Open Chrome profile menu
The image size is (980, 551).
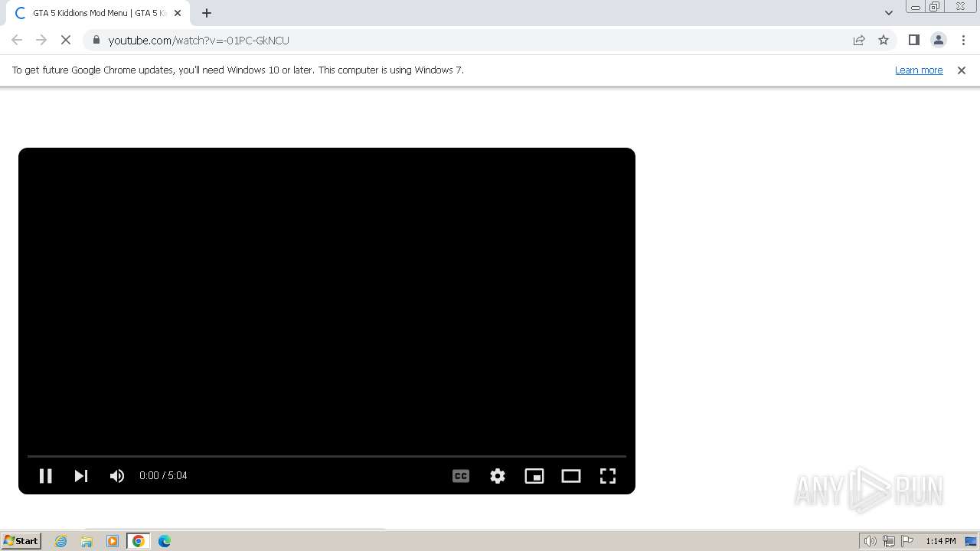(x=939, y=40)
